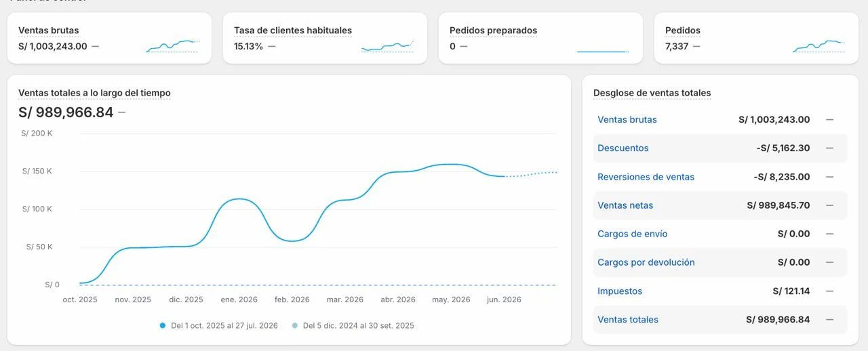Viewport: 868px width, 351px height.
Task: Open the Tasa de clientes habituales sparkline
Action: 388,46
